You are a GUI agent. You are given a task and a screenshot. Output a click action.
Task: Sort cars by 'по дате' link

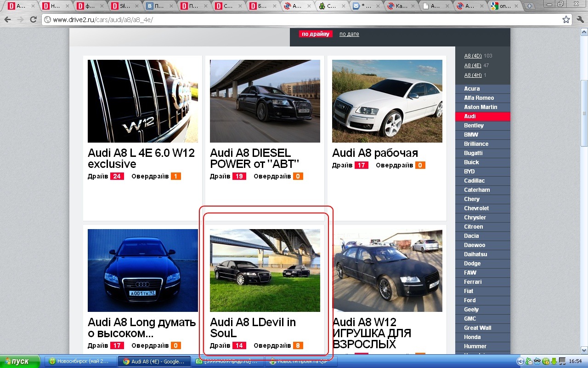point(349,34)
